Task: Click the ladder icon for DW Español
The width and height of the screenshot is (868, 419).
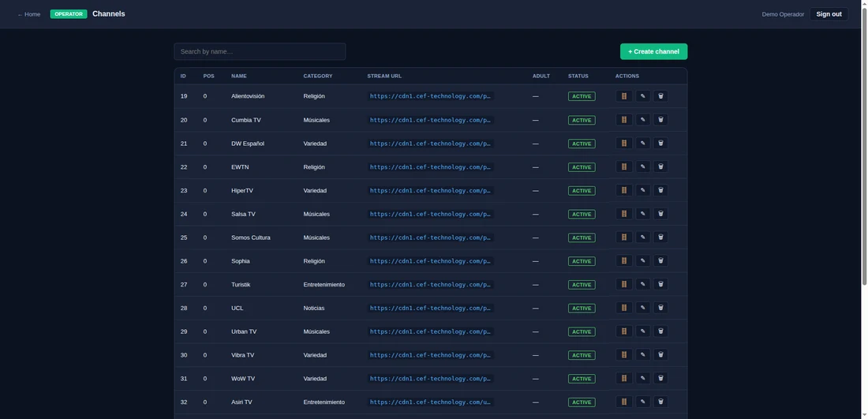Action: 624,143
